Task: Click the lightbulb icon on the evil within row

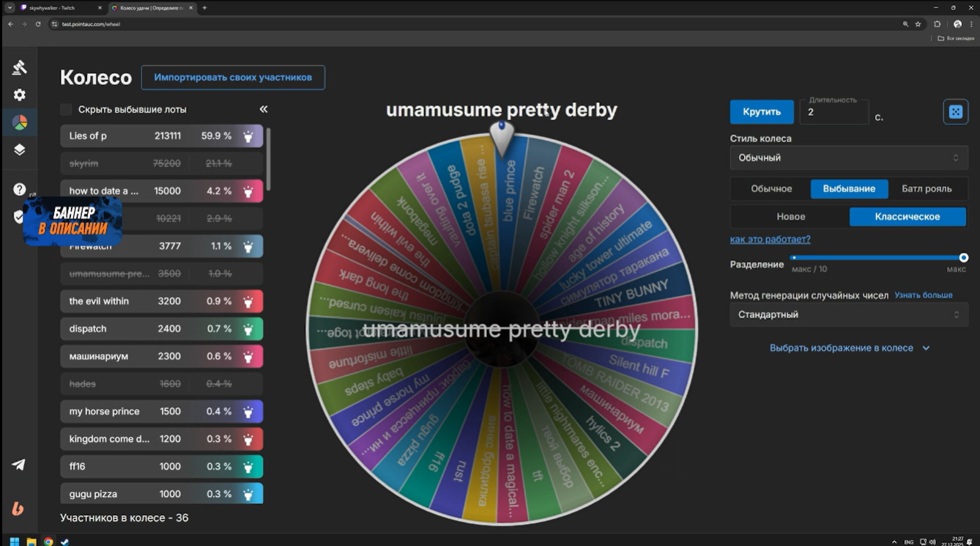Action: (248, 301)
